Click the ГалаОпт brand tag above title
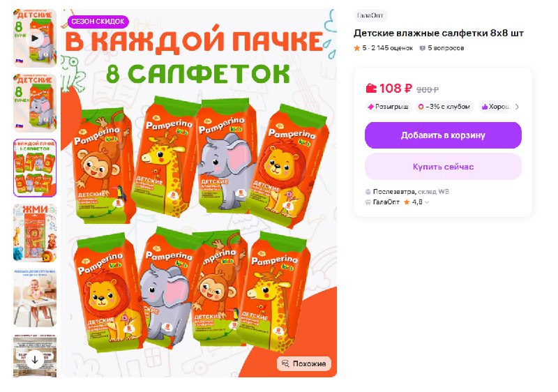Screen dimensions: 558x392 pos(370,15)
